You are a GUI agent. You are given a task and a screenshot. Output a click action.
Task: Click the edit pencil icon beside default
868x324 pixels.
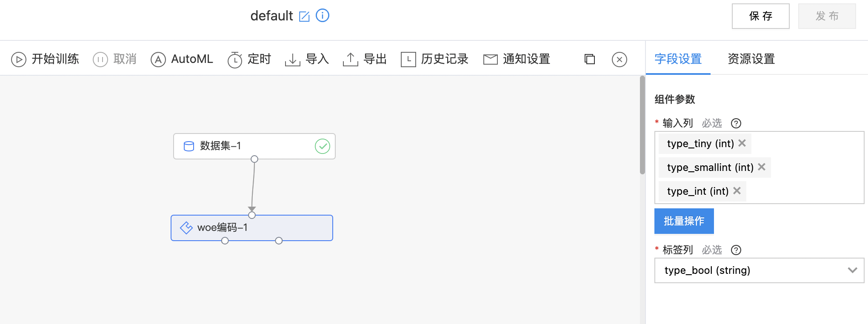304,17
